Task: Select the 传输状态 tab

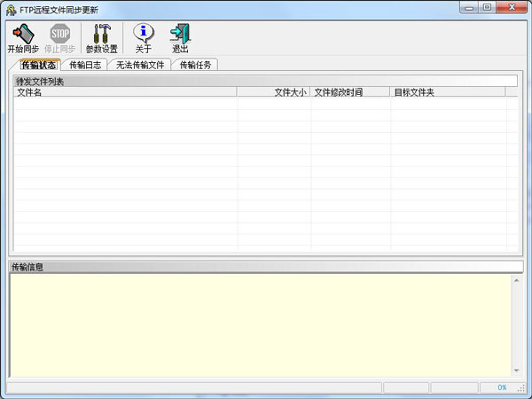Action: coord(39,65)
